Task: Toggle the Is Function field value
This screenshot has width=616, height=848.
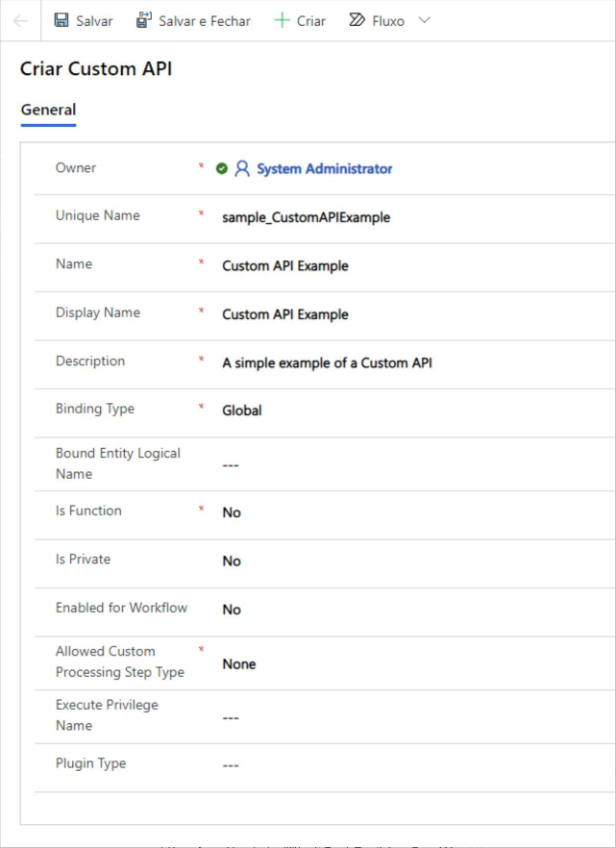Action: pyautogui.click(x=231, y=511)
